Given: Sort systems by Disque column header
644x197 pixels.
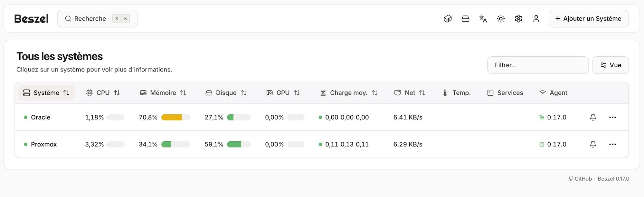Looking at the screenshot, I should tap(226, 93).
